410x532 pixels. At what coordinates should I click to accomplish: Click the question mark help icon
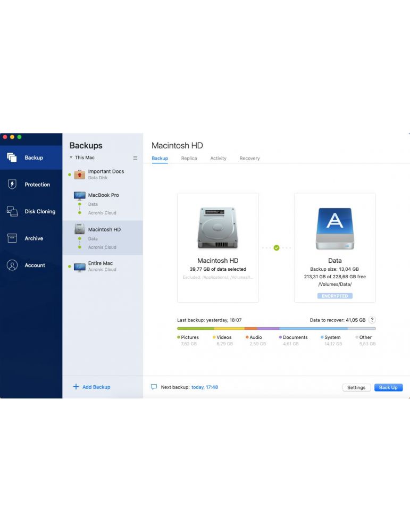(x=372, y=320)
